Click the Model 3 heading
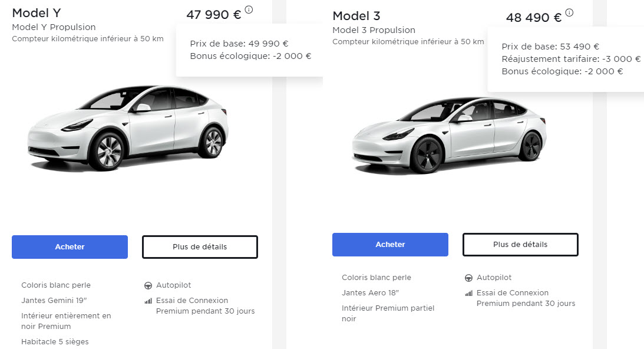 pos(358,16)
